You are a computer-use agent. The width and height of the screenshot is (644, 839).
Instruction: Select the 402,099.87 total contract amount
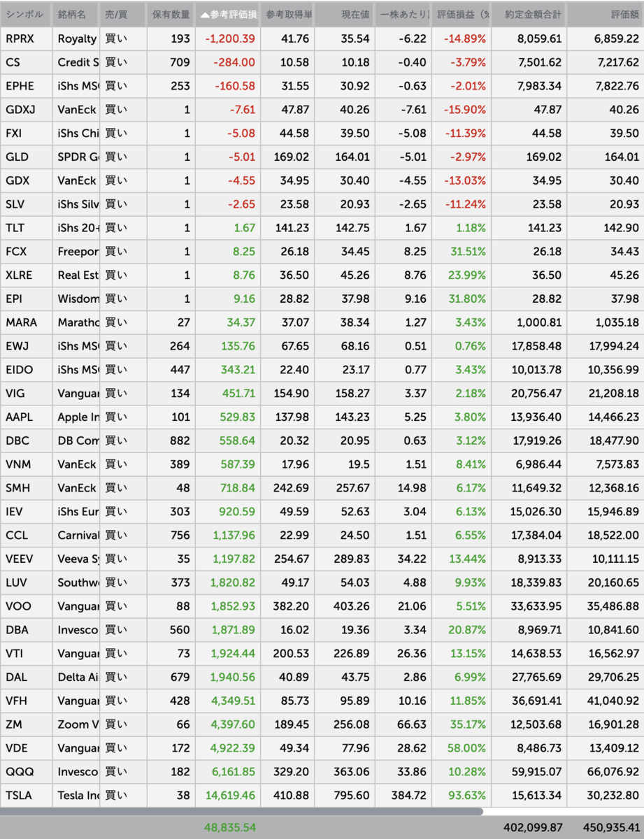click(x=533, y=827)
